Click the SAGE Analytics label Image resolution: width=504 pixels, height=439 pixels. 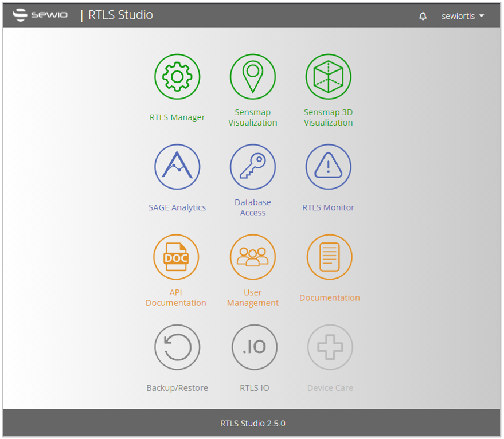click(x=177, y=207)
